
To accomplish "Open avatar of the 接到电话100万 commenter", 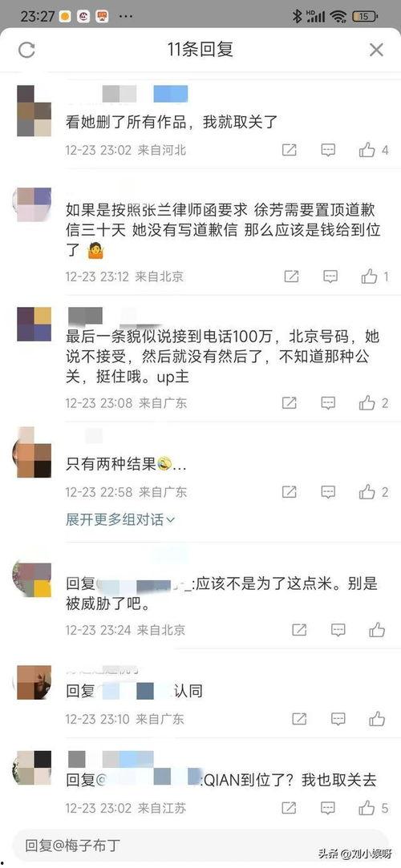I will tap(34, 324).
